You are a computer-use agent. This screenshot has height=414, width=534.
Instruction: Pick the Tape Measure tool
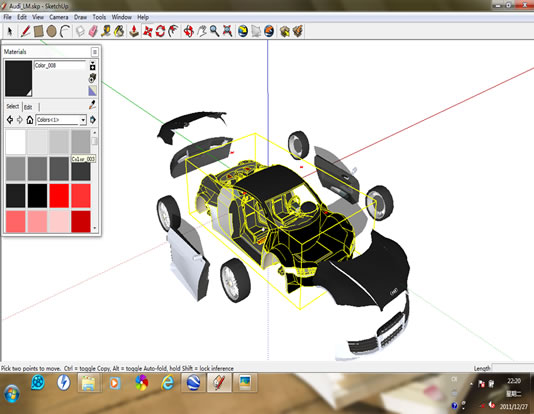[106, 31]
